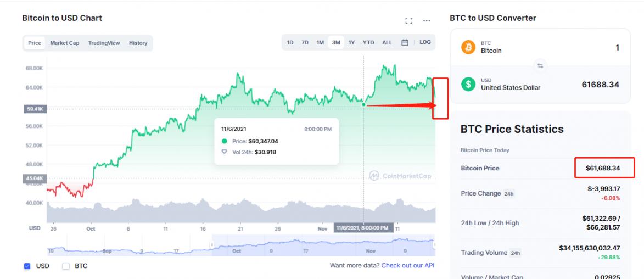This screenshot has height=279, width=644.
Task: Open the calendar date range picker
Action: [405, 42]
